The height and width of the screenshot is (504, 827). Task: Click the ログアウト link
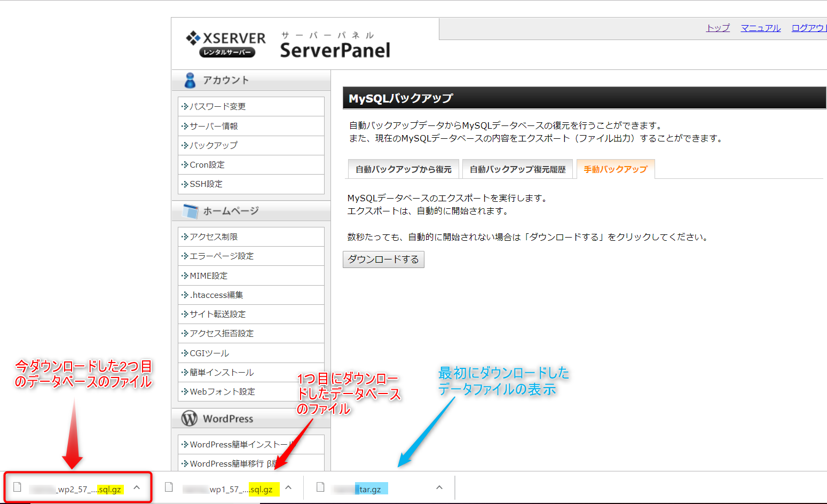click(809, 28)
